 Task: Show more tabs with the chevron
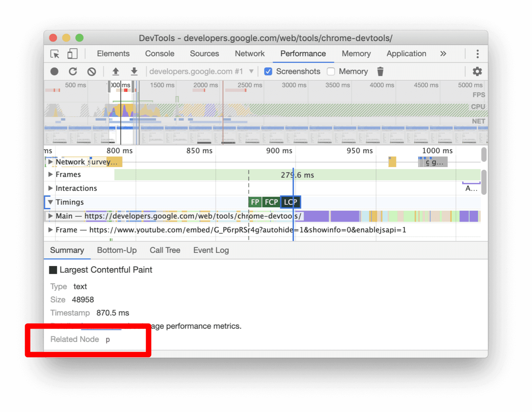point(443,54)
